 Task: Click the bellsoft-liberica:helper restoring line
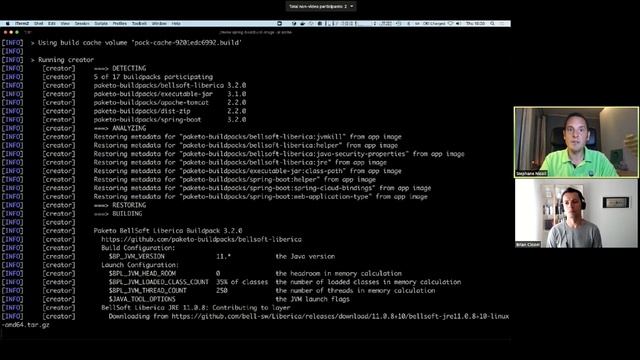[246, 145]
